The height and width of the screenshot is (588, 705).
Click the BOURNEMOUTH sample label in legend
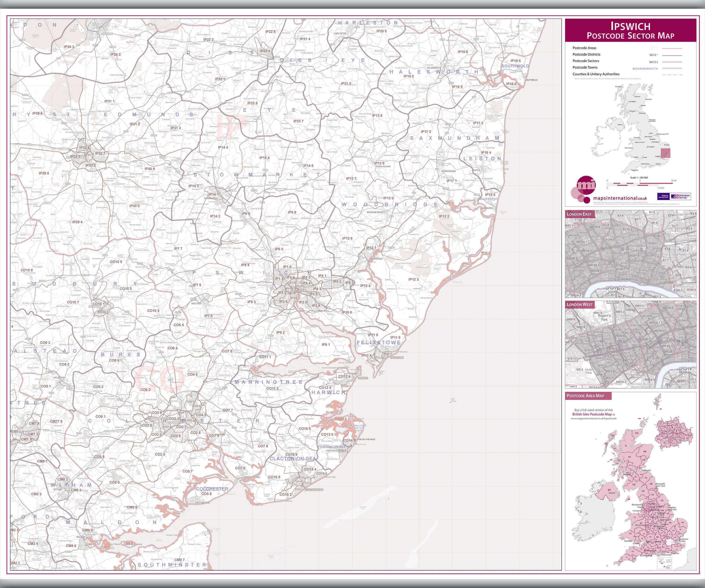[645, 68]
